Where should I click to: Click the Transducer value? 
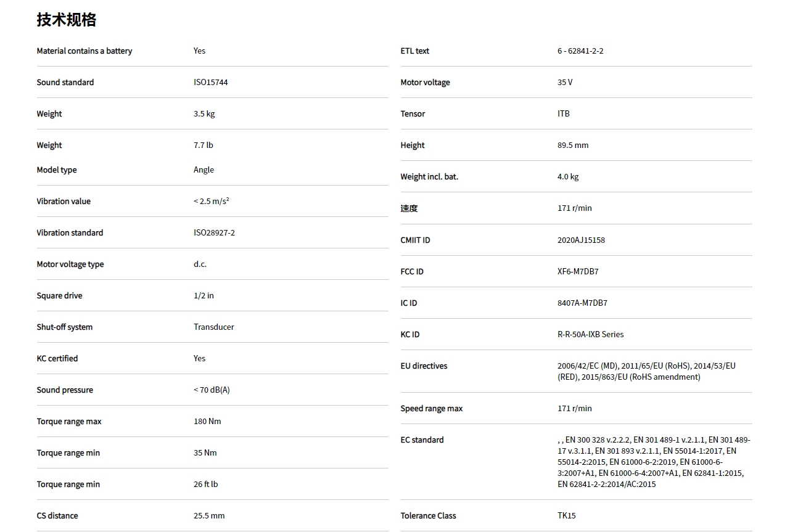tap(213, 327)
